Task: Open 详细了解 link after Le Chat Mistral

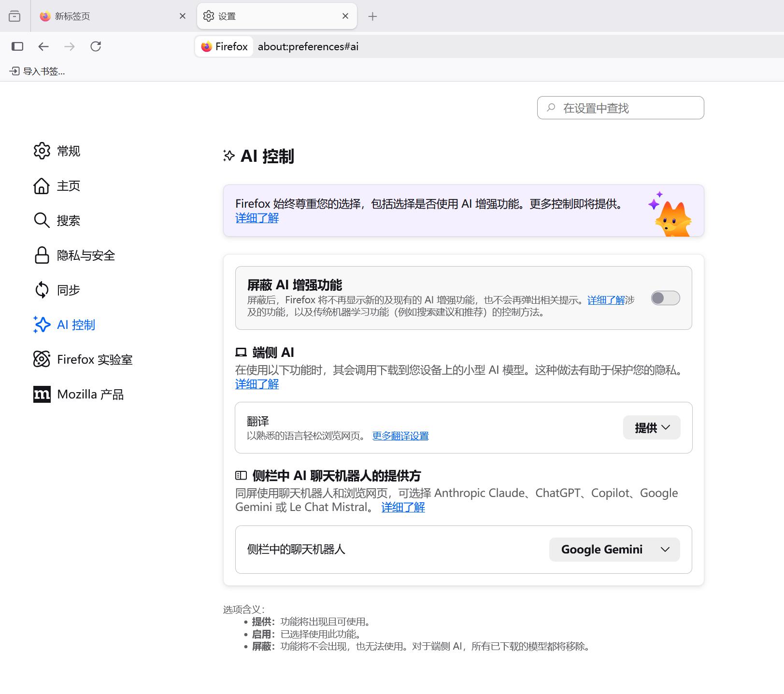Action: [403, 507]
